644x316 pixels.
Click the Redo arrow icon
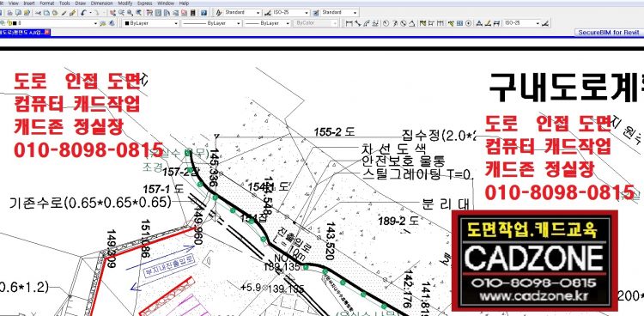click(96, 13)
